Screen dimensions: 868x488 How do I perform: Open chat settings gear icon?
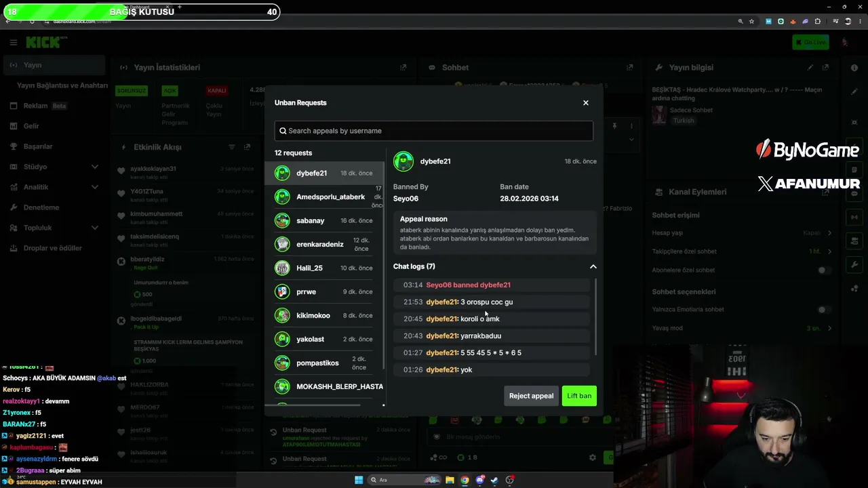[x=592, y=458]
